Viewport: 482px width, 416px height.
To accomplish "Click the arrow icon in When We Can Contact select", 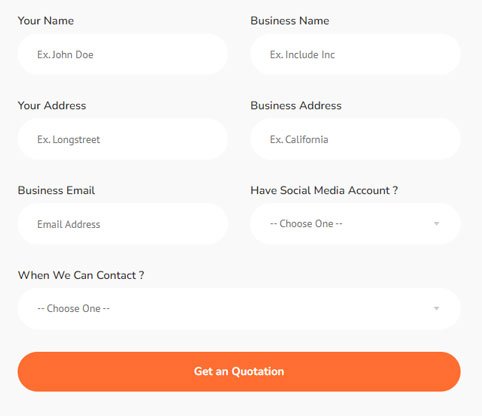I will [x=436, y=309].
